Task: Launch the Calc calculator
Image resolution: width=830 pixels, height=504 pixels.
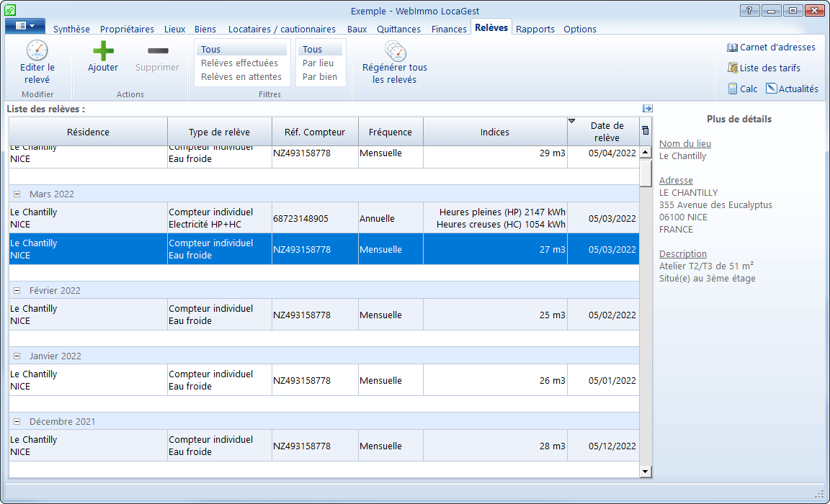Action: [x=742, y=89]
